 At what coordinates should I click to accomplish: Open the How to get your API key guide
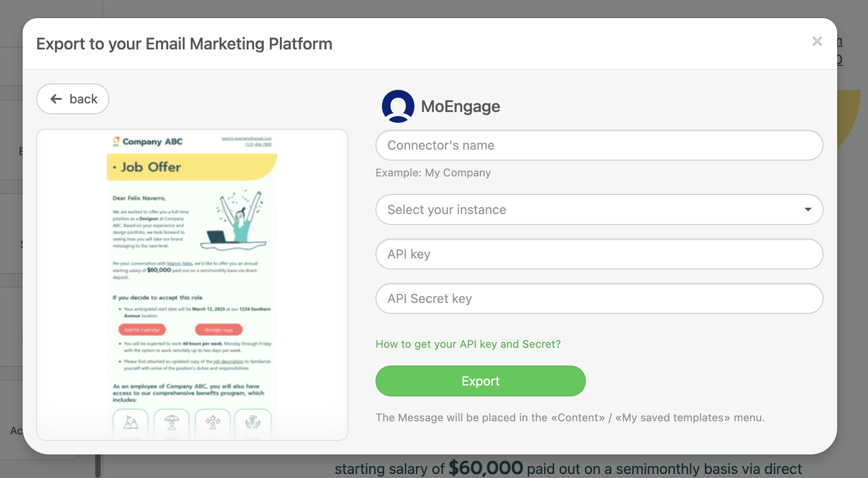[468, 344]
